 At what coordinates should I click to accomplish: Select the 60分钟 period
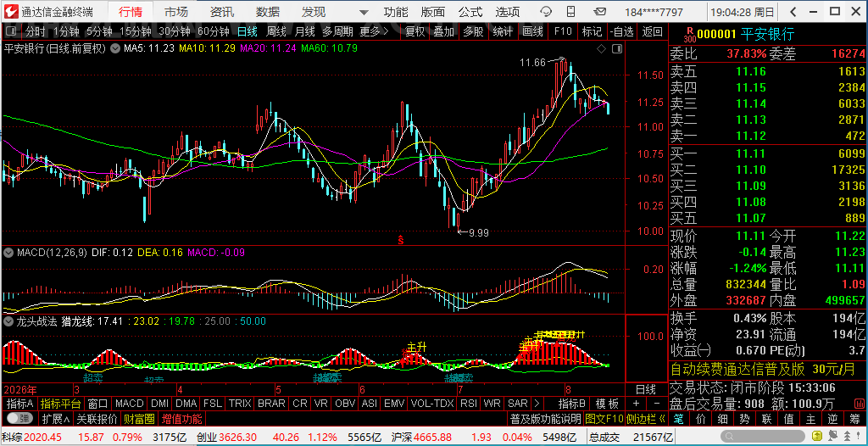[x=213, y=31]
